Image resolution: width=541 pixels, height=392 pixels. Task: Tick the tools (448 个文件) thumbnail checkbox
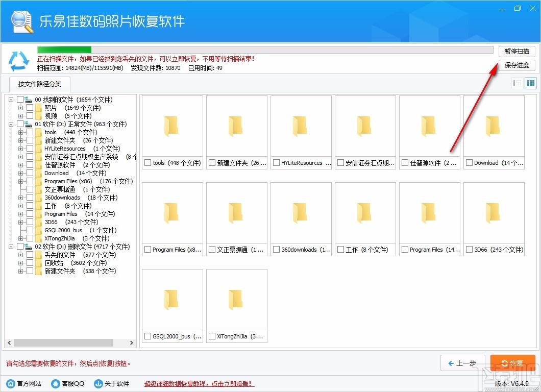click(147, 162)
